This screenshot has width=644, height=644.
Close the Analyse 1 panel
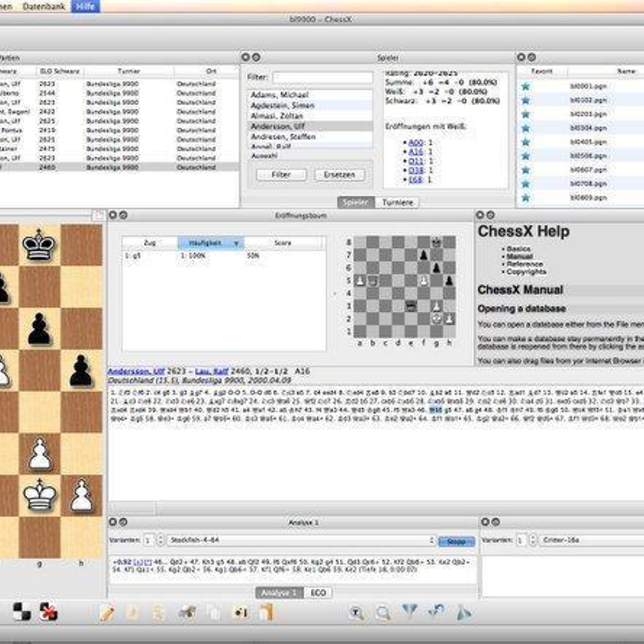pyautogui.click(x=113, y=522)
